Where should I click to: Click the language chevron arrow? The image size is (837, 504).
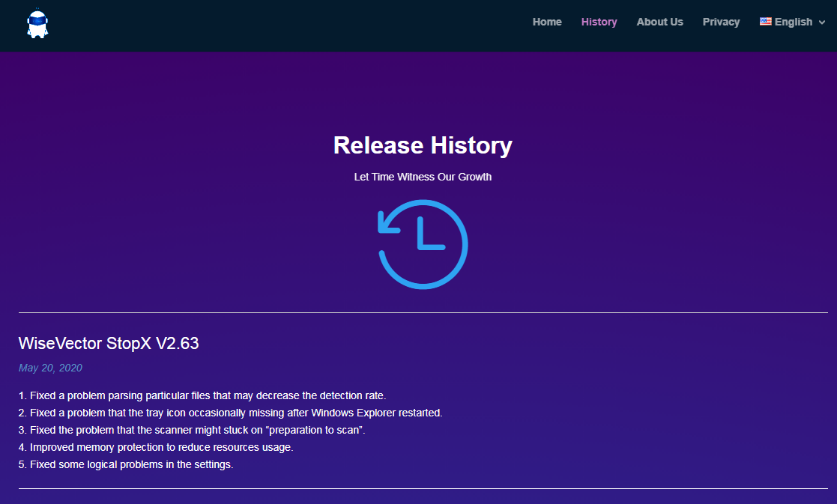click(x=821, y=22)
